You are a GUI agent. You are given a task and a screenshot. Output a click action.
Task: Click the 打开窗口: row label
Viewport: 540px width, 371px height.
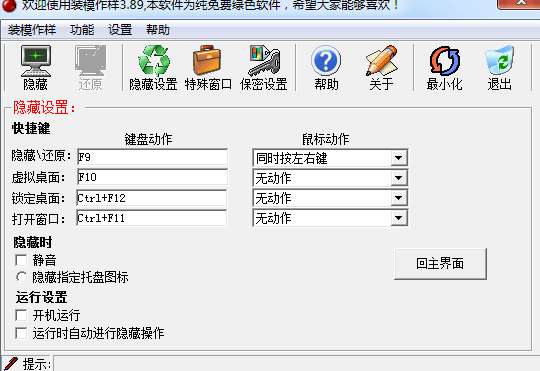tap(38, 219)
